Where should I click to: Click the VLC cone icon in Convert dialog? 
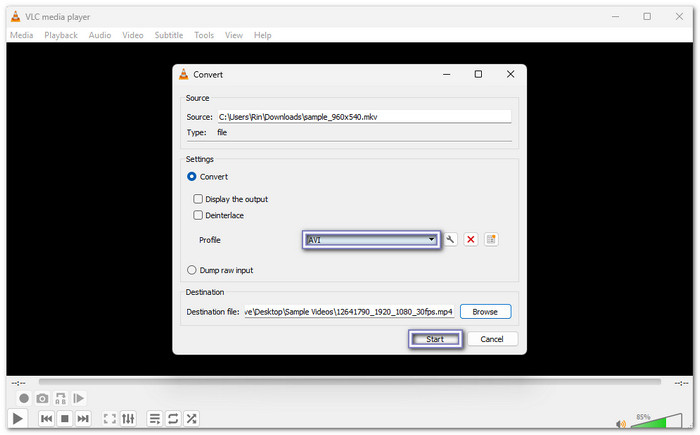183,74
